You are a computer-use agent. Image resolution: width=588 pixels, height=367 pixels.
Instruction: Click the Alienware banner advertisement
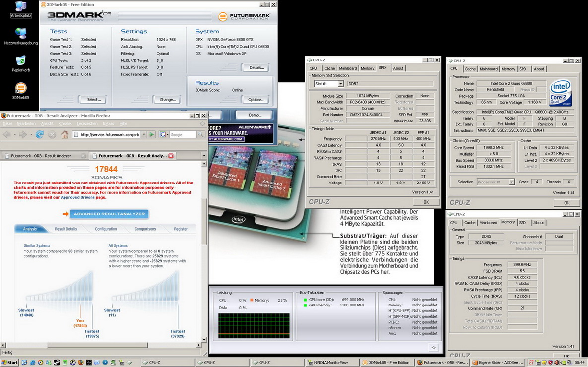tap(240, 133)
